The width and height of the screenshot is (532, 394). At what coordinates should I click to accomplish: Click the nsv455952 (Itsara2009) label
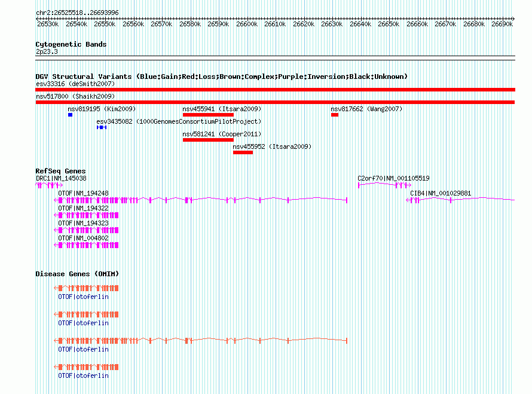click(272, 146)
